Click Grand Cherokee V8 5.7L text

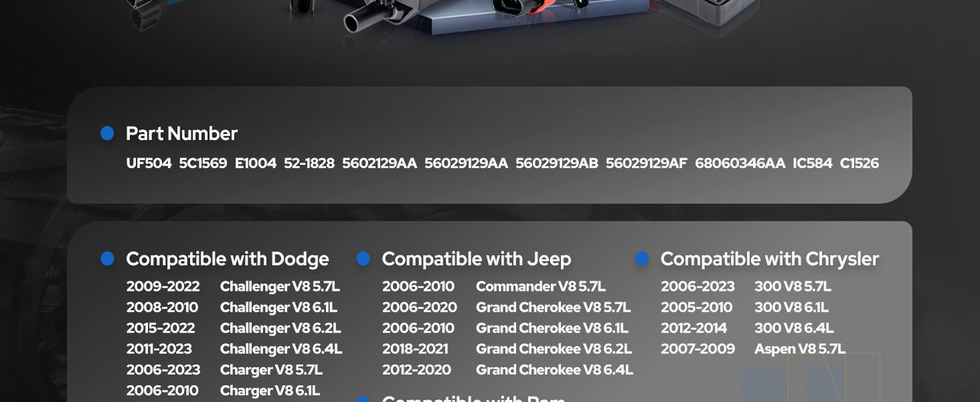[554, 307]
